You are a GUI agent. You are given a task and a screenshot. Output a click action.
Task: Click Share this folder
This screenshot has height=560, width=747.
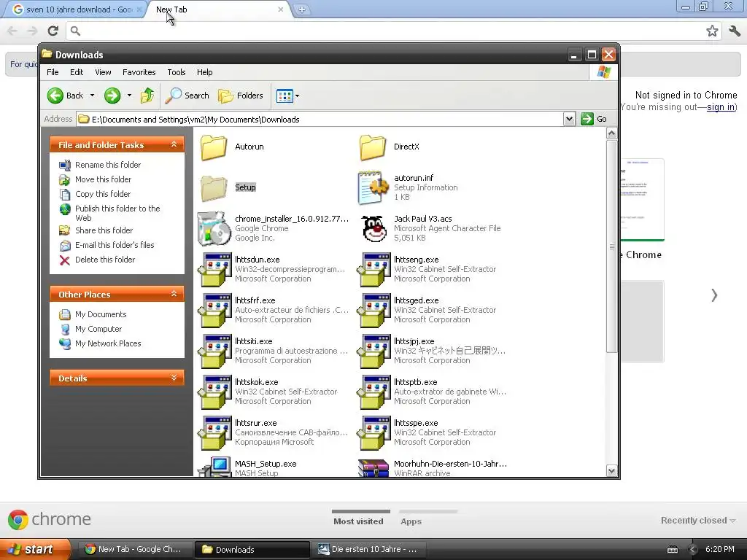click(104, 230)
